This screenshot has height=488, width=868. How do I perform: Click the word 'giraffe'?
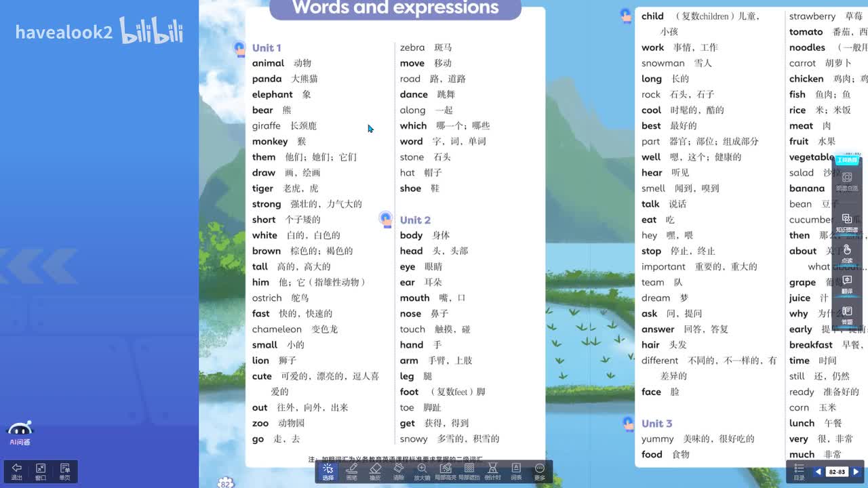266,125
